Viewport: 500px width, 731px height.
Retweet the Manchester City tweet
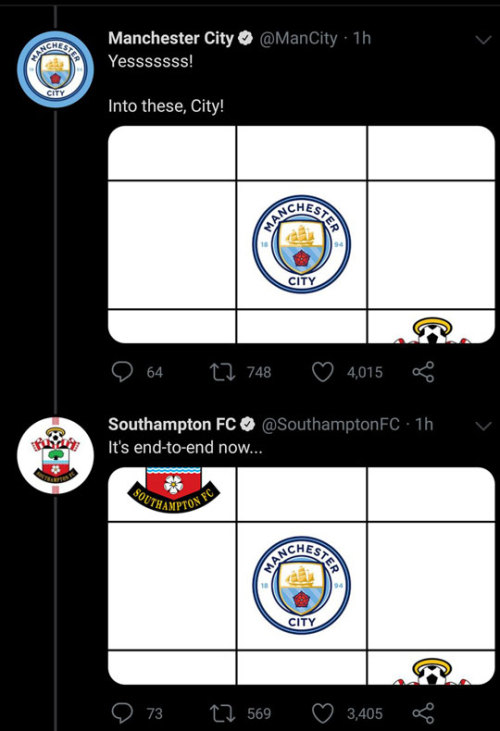click(222, 372)
